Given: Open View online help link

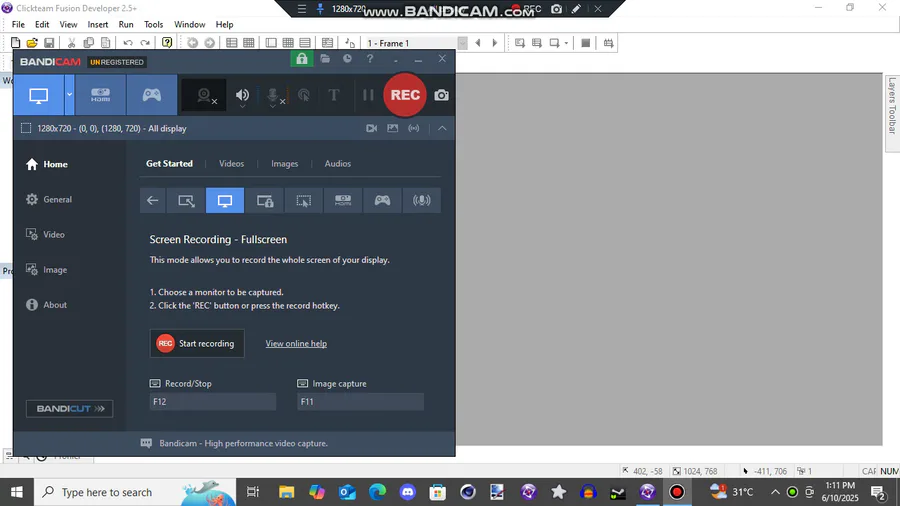Looking at the screenshot, I should 296,344.
